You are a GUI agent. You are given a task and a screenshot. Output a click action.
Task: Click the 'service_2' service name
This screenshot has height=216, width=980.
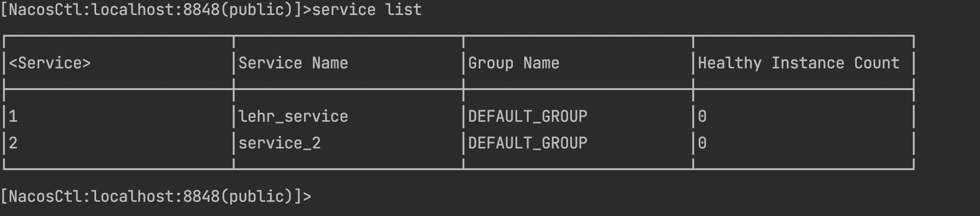[279, 143]
